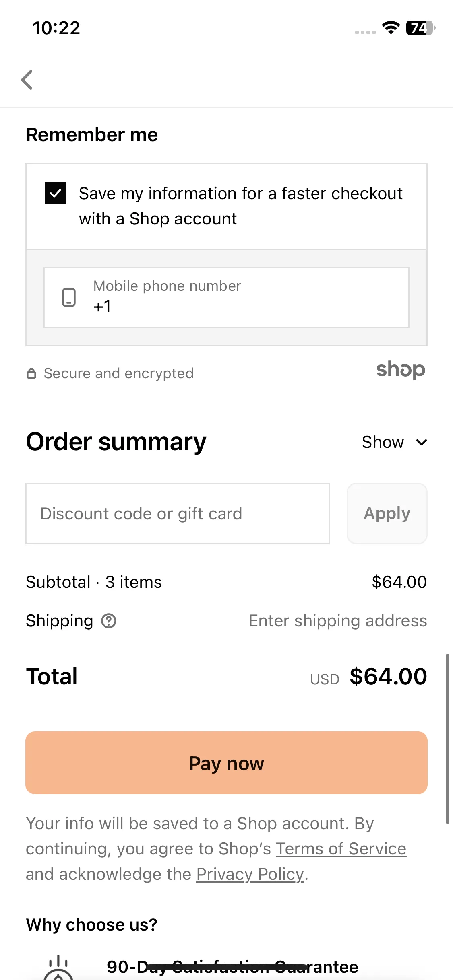Image resolution: width=453 pixels, height=980 pixels.
Task: Click the mobile phone icon in number field
Action: click(x=69, y=297)
